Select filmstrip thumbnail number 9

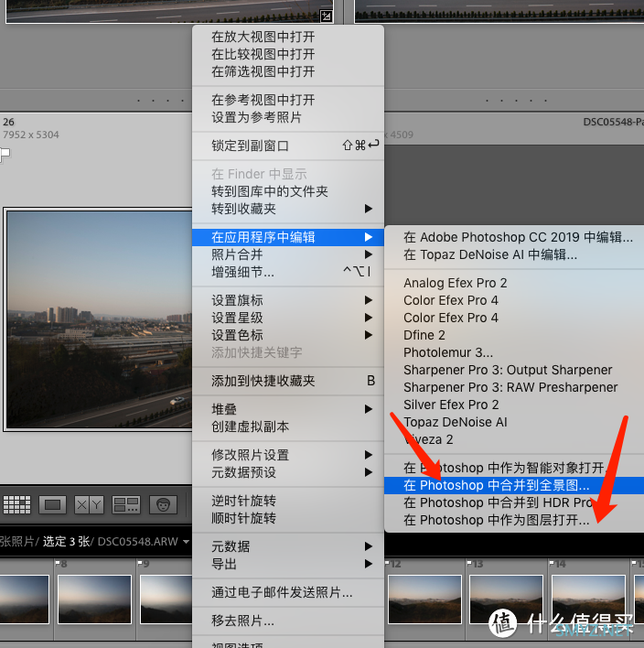[x=166, y=599]
